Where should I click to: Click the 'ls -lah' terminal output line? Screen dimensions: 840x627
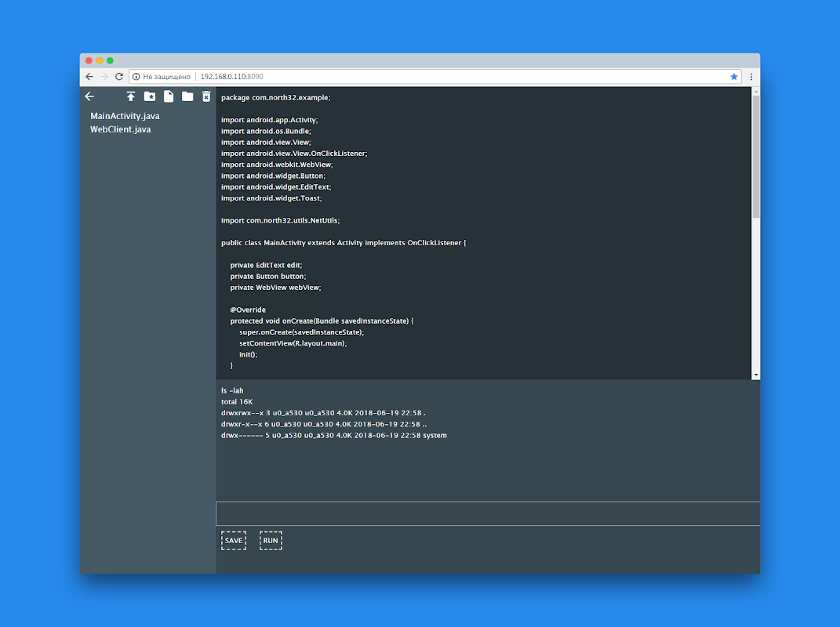tap(232, 391)
